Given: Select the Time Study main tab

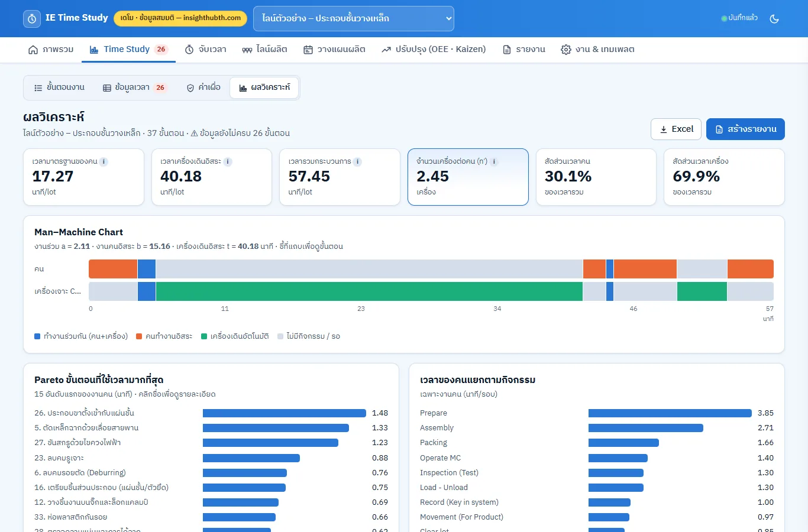Looking at the screenshot, I should (x=129, y=50).
